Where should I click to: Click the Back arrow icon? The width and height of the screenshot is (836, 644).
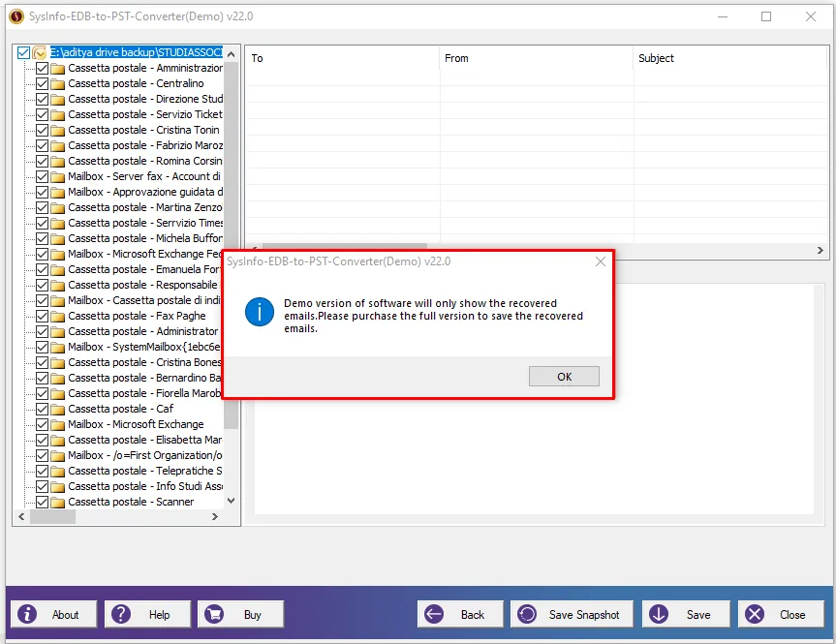(x=434, y=614)
